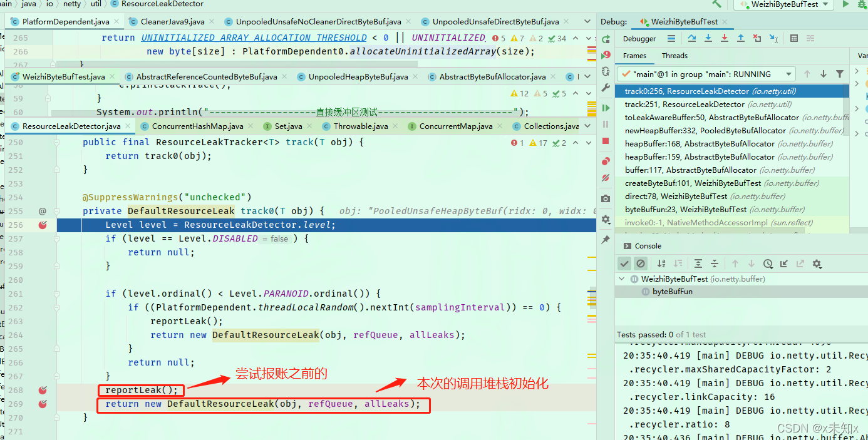Click the Build hammer icon
This screenshot has height=440, width=868.
pos(717,4)
